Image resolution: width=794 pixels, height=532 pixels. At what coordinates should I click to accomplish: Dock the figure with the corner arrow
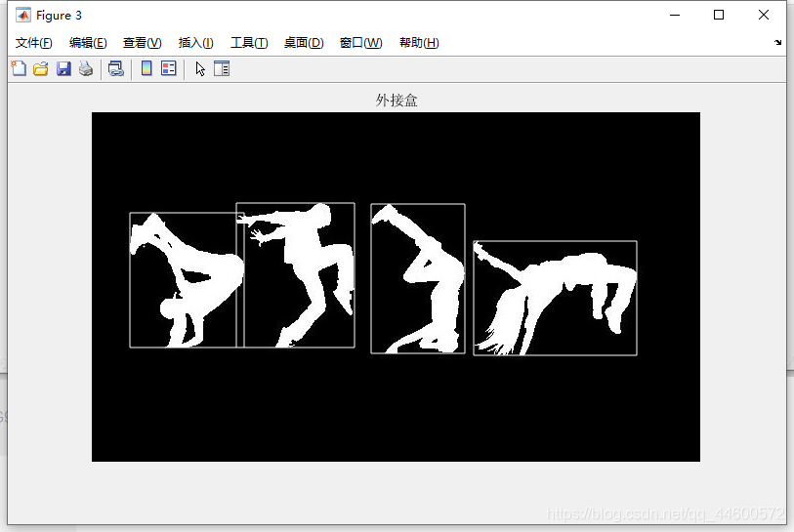pos(777,43)
